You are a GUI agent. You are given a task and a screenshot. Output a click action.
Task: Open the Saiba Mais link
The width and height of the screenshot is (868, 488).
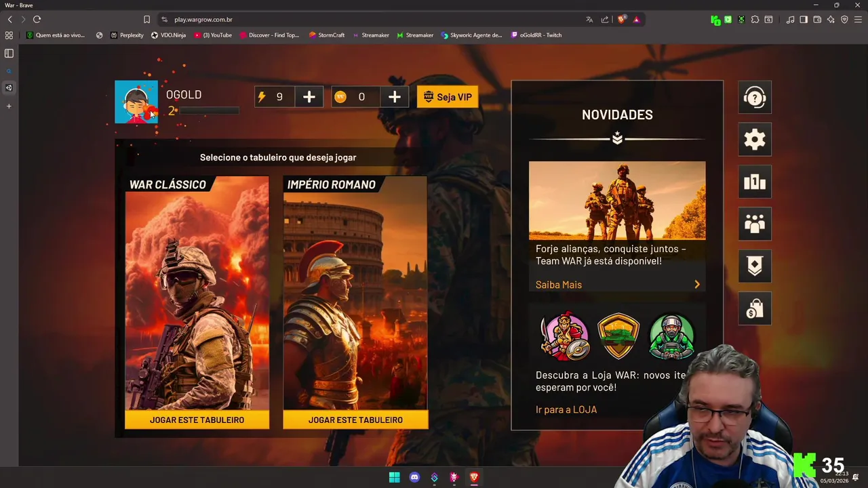[559, 285]
